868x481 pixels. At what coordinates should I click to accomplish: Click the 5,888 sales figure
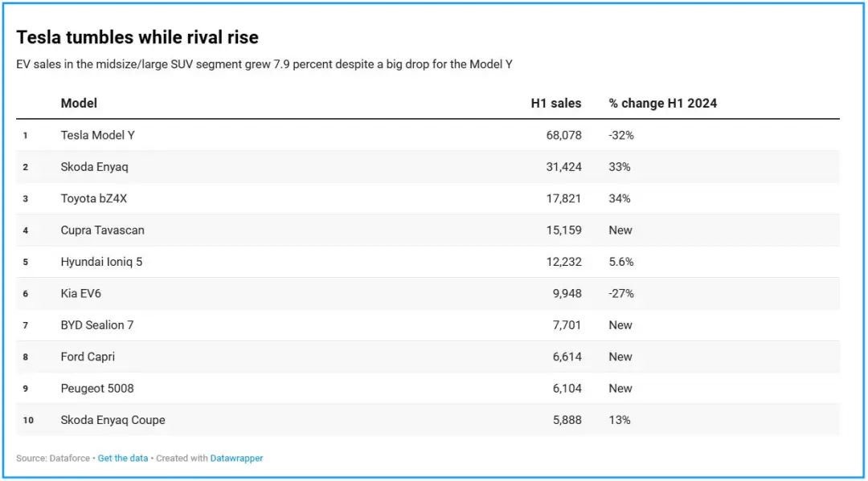(567, 420)
